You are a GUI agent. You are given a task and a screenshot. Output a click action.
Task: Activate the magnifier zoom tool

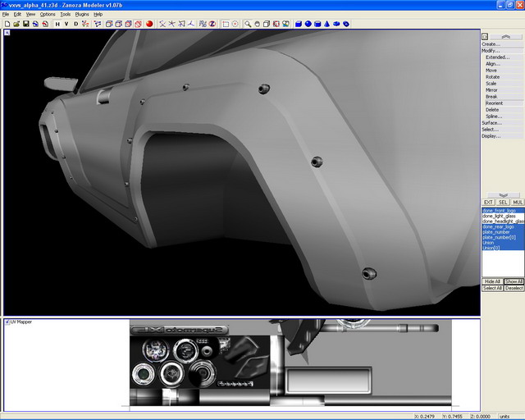[248, 24]
